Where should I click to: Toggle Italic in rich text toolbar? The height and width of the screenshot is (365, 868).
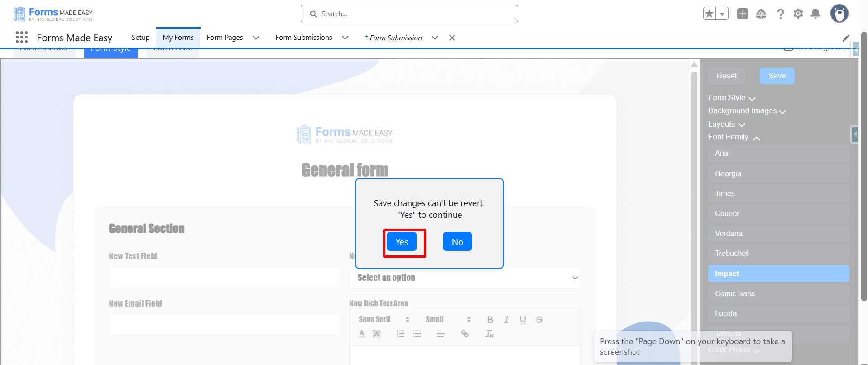pyautogui.click(x=506, y=320)
